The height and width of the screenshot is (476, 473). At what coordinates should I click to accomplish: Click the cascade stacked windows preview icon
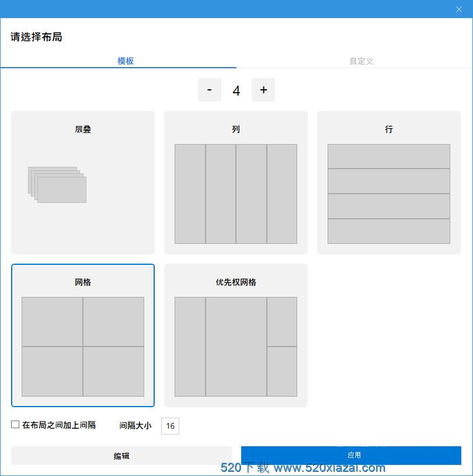(57, 185)
